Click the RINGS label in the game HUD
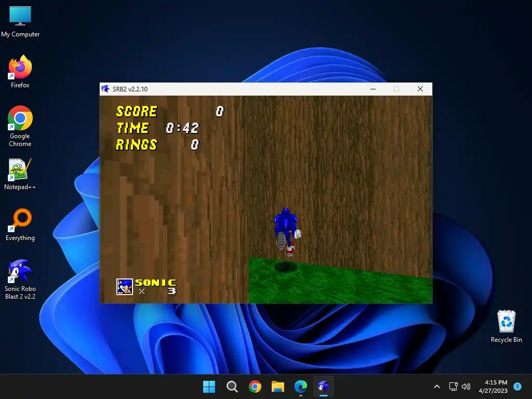 tap(137, 144)
